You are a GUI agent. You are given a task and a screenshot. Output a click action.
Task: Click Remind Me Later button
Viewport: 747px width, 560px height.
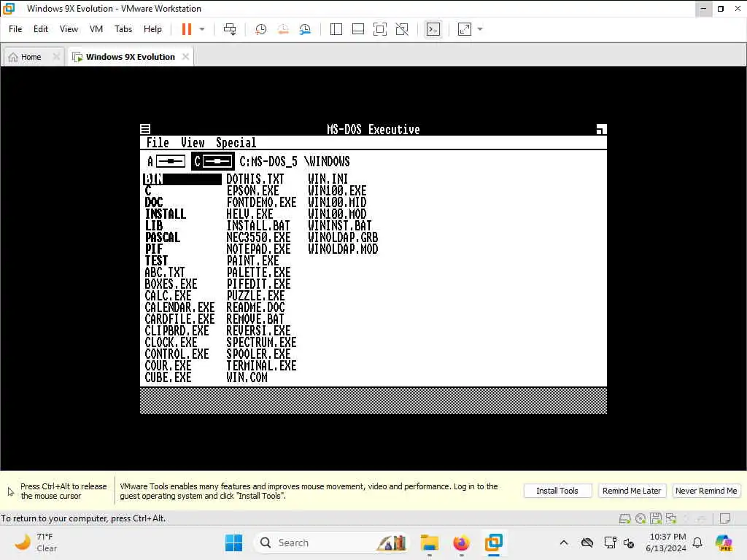coord(631,491)
